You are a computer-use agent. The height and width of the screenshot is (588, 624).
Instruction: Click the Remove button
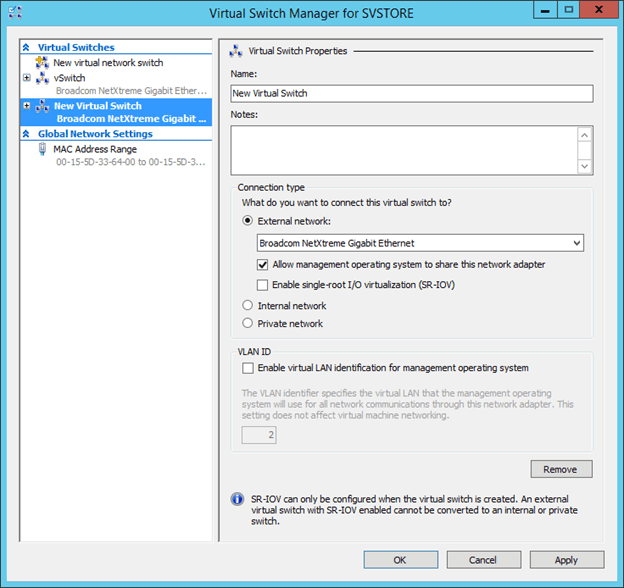(561, 469)
